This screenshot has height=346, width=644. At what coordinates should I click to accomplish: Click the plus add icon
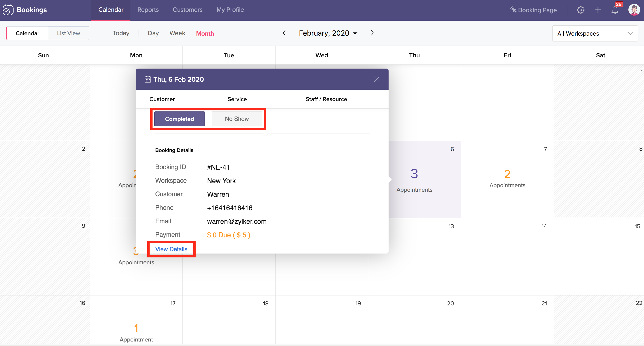pos(598,10)
